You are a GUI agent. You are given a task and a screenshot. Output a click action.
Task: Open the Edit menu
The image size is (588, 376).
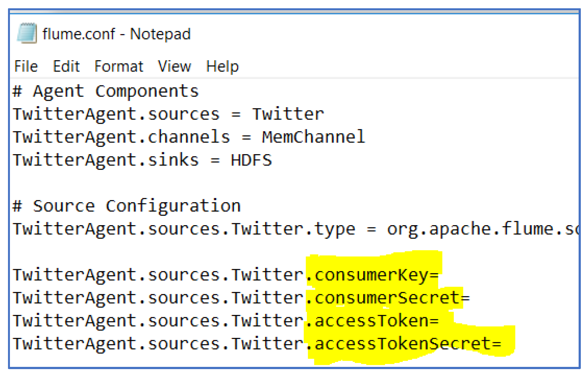pos(66,66)
